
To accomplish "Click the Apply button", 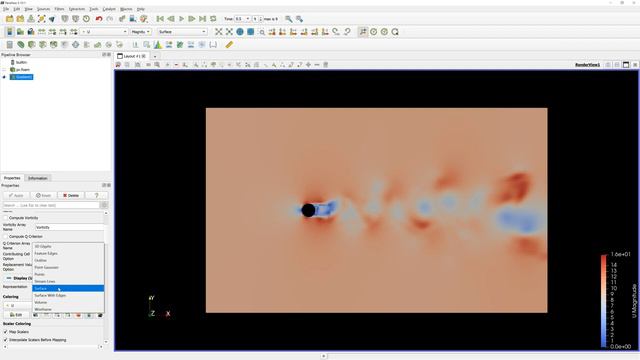I will click(x=16, y=196).
